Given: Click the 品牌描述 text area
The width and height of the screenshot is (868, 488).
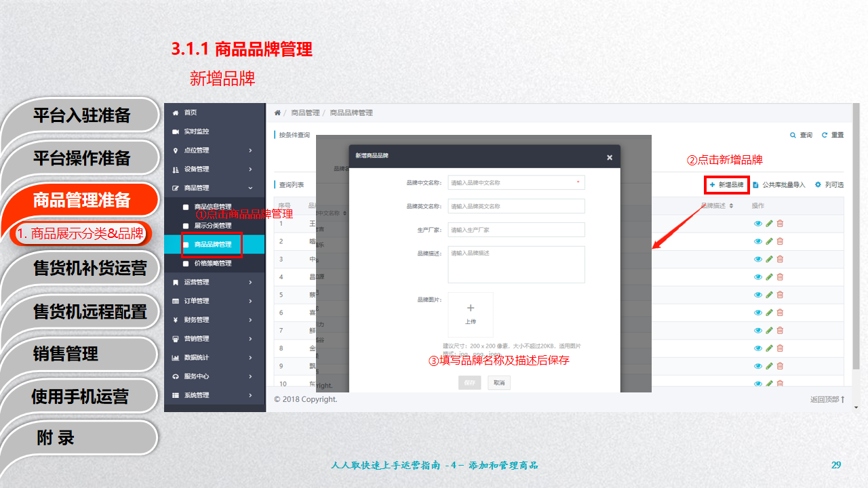Looking at the screenshot, I should pos(516,264).
